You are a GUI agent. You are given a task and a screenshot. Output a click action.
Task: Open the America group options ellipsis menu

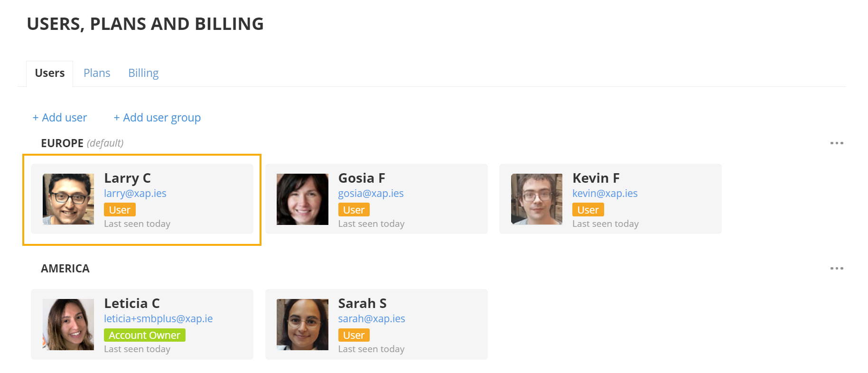[837, 268]
